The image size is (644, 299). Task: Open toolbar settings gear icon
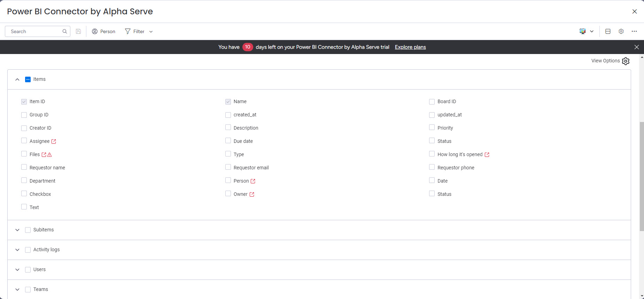pos(621,31)
